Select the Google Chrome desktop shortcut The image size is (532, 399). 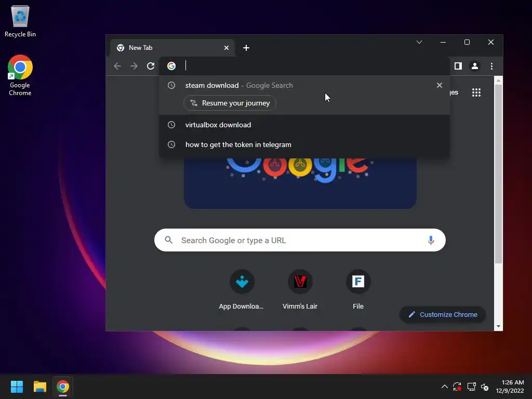[20, 75]
